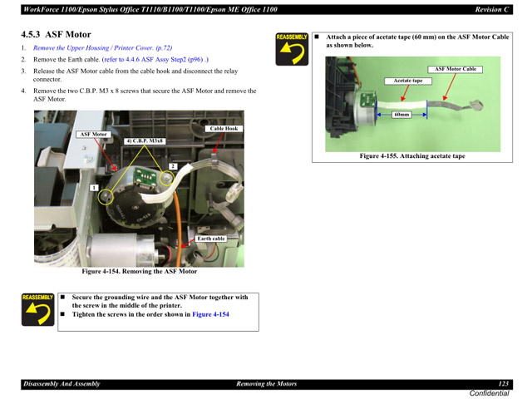Open the blue Figure 4-154 reference link

[x=210, y=314]
